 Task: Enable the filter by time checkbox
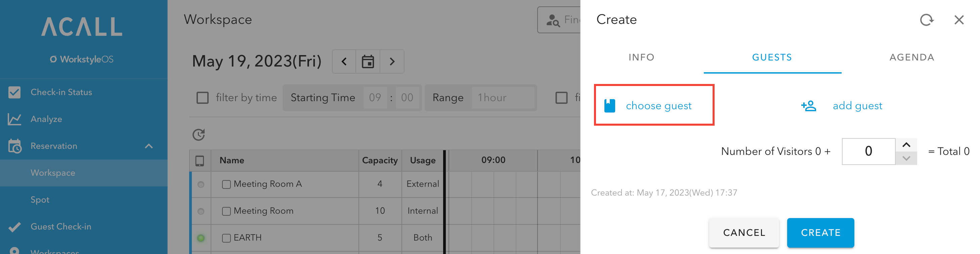click(x=202, y=98)
